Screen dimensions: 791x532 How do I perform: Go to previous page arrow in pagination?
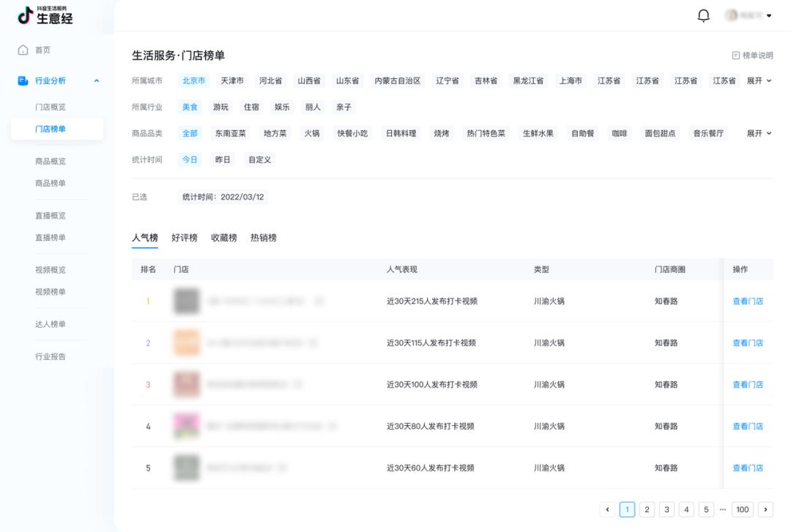point(607,509)
